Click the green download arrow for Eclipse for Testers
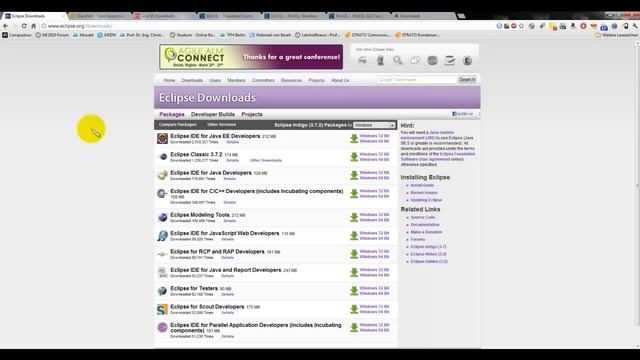 354,291
